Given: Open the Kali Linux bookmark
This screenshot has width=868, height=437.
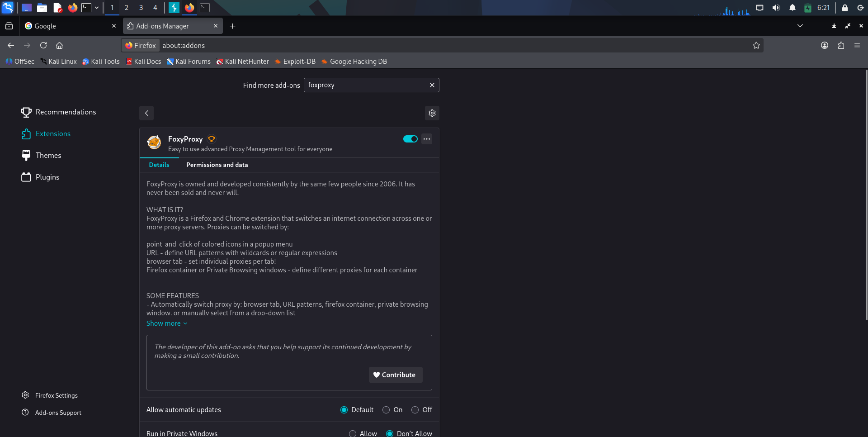Looking at the screenshot, I should point(58,62).
